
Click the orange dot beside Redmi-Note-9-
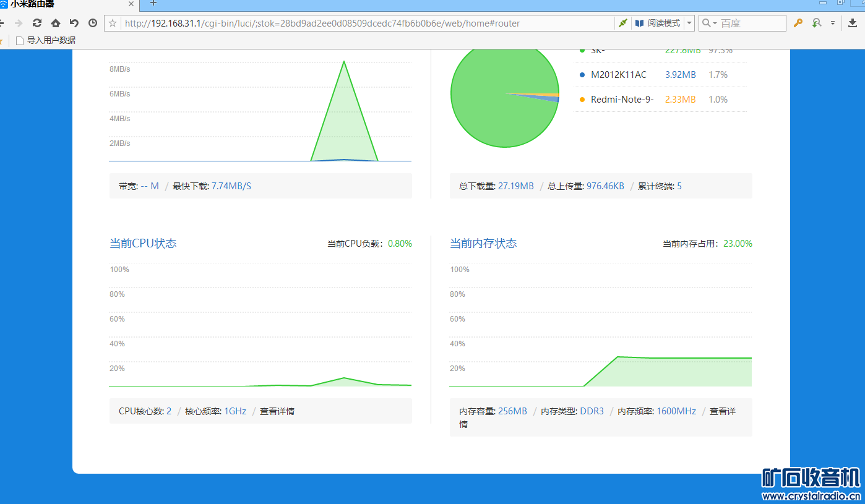coord(582,100)
